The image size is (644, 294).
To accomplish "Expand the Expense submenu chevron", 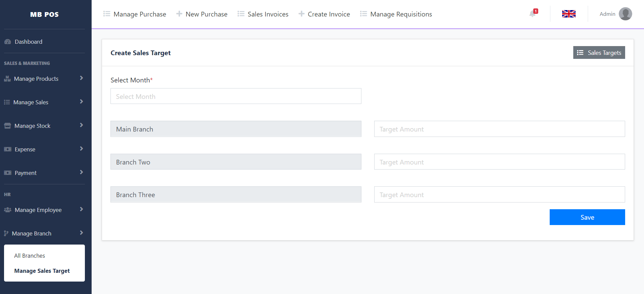I will pyautogui.click(x=81, y=149).
